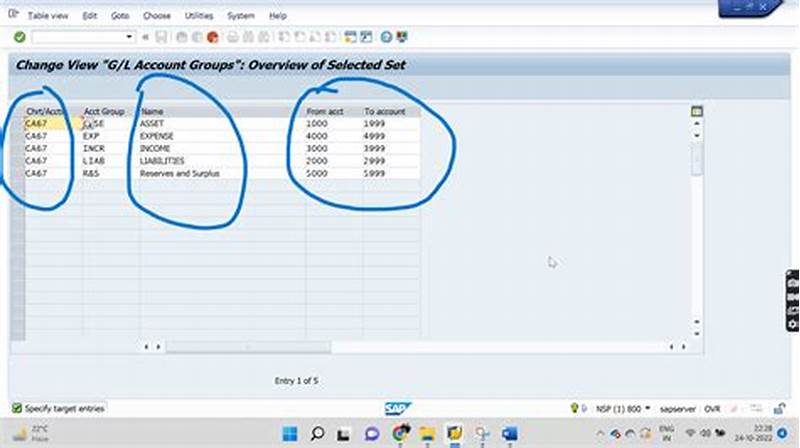Click the sapserver field in the status bar
Image resolution: width=800 pixels, height=448 pixels.
[x=678, y=409]
